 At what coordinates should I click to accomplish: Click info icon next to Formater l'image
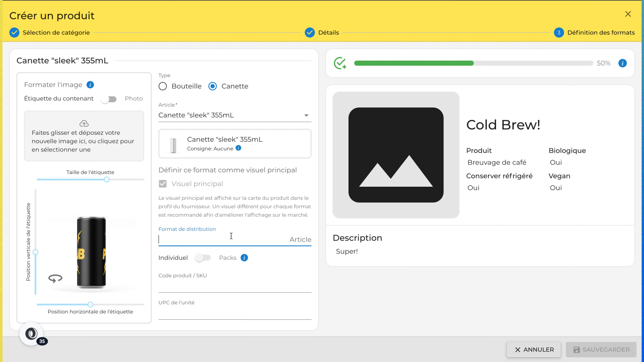90,85
